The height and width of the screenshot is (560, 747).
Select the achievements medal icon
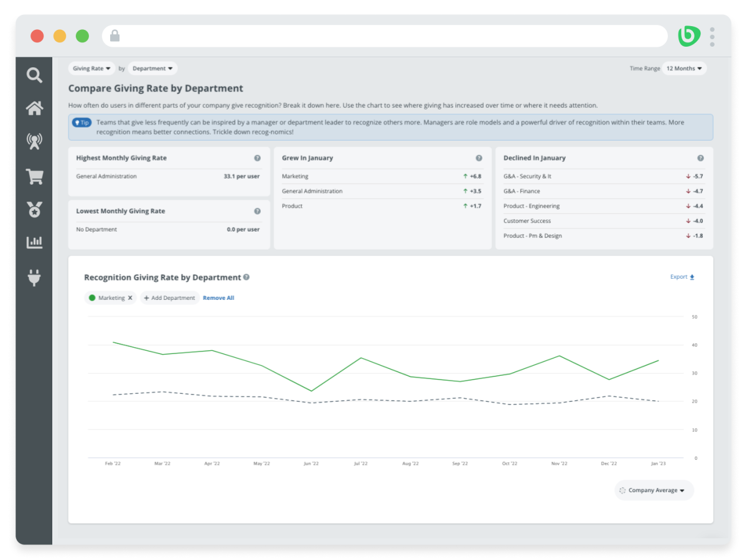(34, 209)
